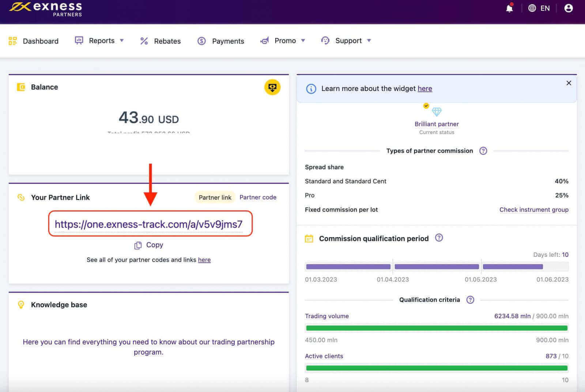Open the notifications bell
The height and width of the screenshot is (392, 585).
(x=509, y=8)
